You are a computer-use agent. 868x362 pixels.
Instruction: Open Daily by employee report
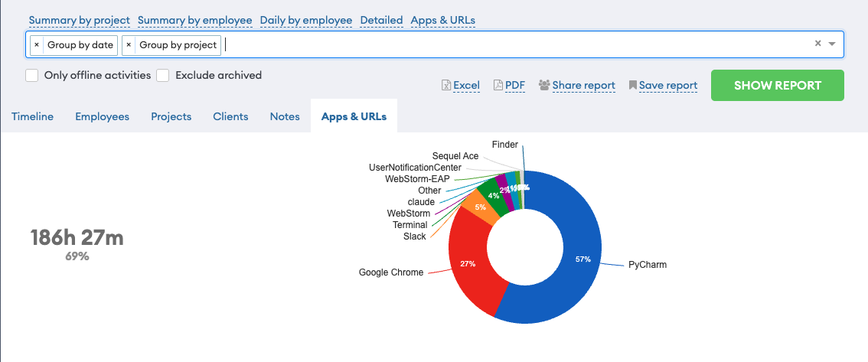click(x=306, y=21)
